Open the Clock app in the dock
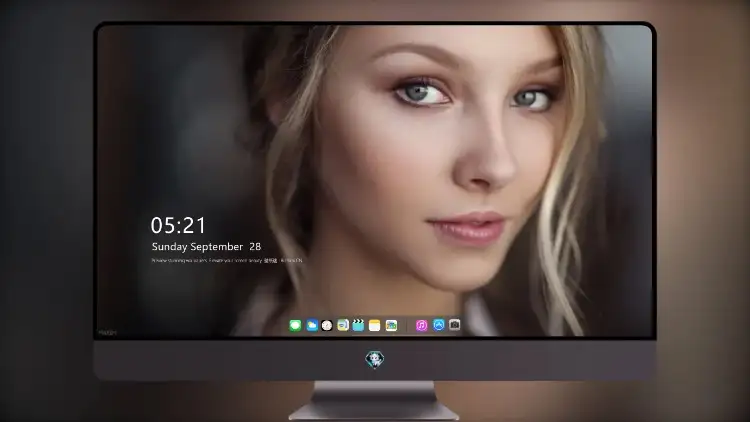This screenshot has height=422, width=750. tap(327, 326)
